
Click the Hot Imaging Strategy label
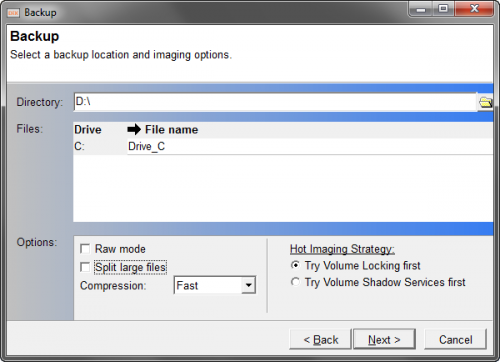click(x=342, y=249)
